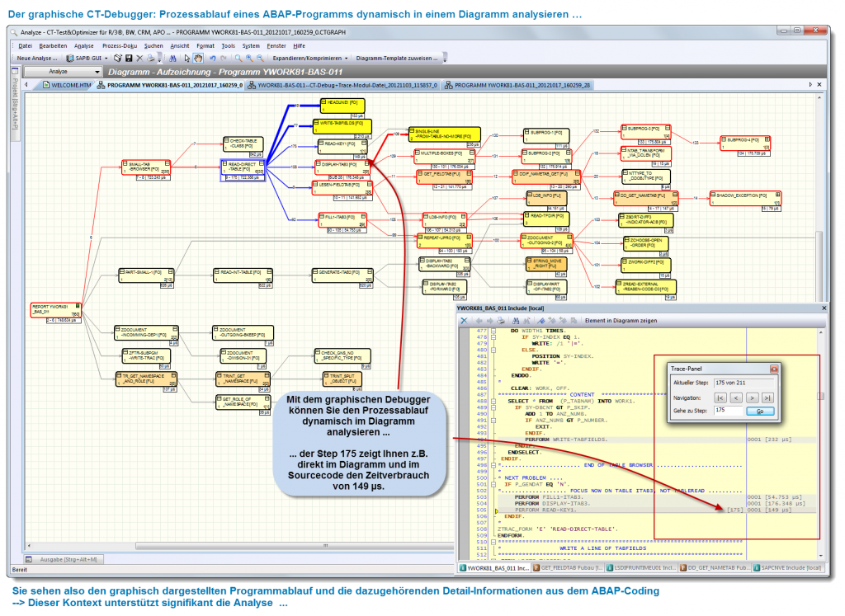
Task: Select the hand pan tool
Action: (198, 59)
